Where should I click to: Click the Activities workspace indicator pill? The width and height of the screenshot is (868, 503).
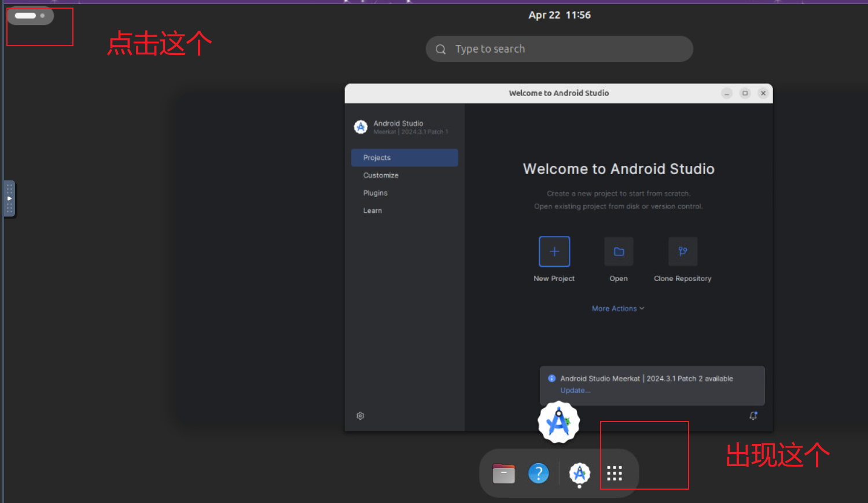[30, 16]
